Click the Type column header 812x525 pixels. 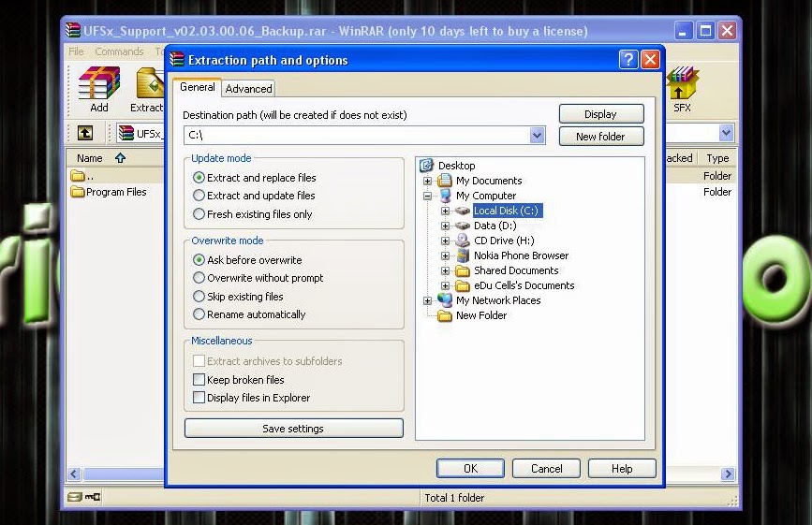(717, 158)
